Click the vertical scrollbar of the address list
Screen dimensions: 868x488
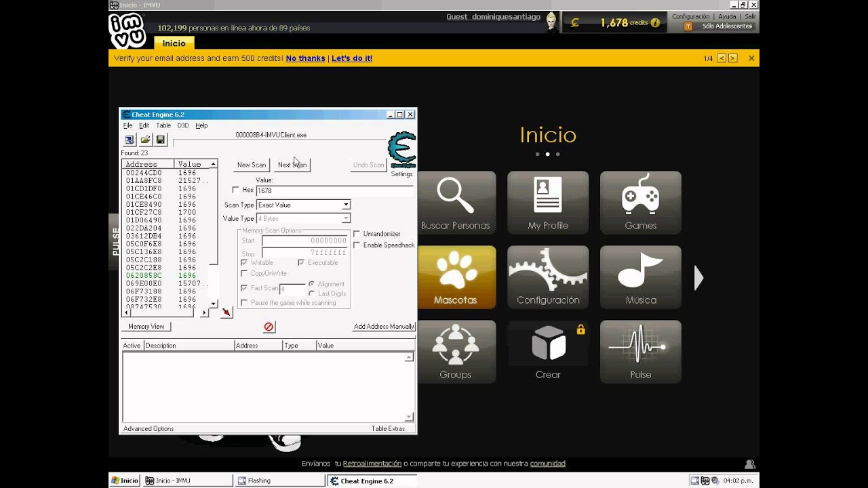(x=214, y=234)
